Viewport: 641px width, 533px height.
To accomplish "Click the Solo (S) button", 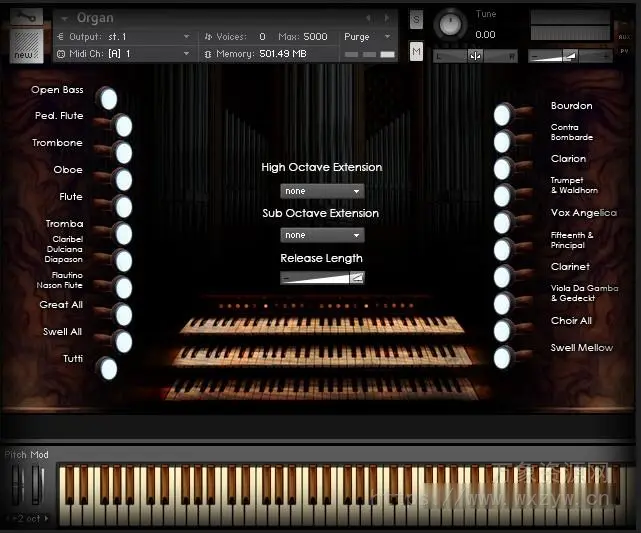I will coord(416,20).
